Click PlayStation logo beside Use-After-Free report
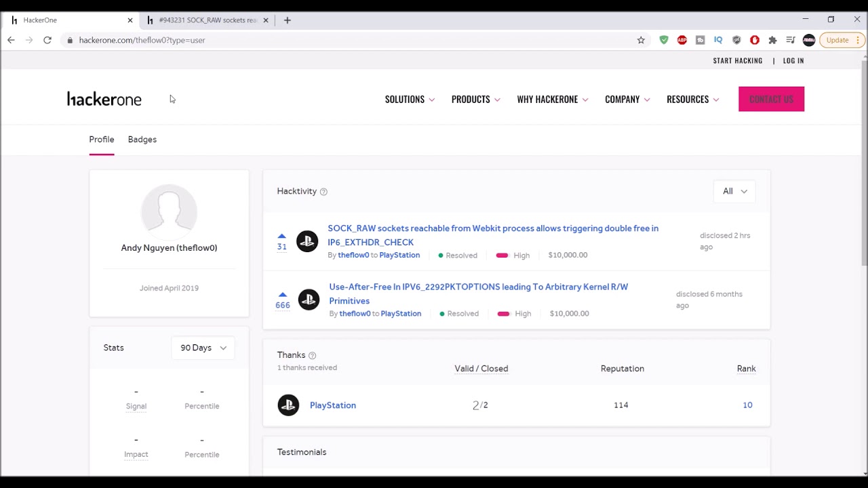The image size is (868, 488). point(309,300)
